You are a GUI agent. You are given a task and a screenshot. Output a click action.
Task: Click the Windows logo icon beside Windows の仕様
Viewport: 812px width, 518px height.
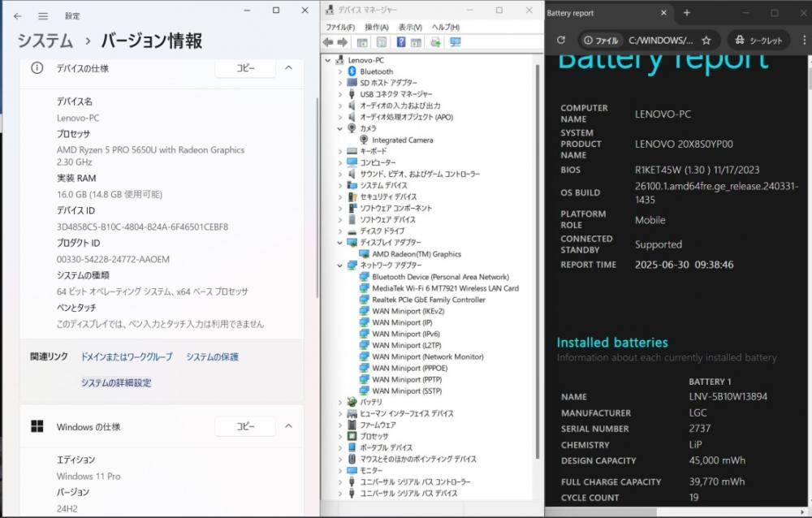coord(37,426)
